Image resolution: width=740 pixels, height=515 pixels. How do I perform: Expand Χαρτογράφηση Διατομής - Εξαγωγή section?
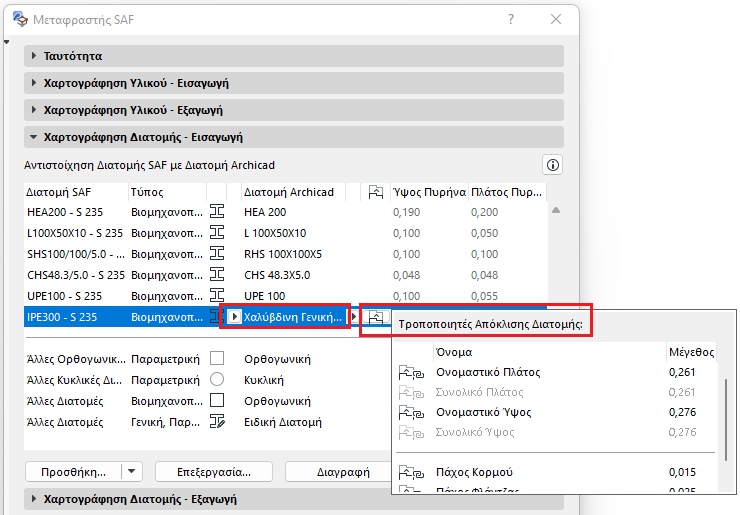tap(34, 498)
